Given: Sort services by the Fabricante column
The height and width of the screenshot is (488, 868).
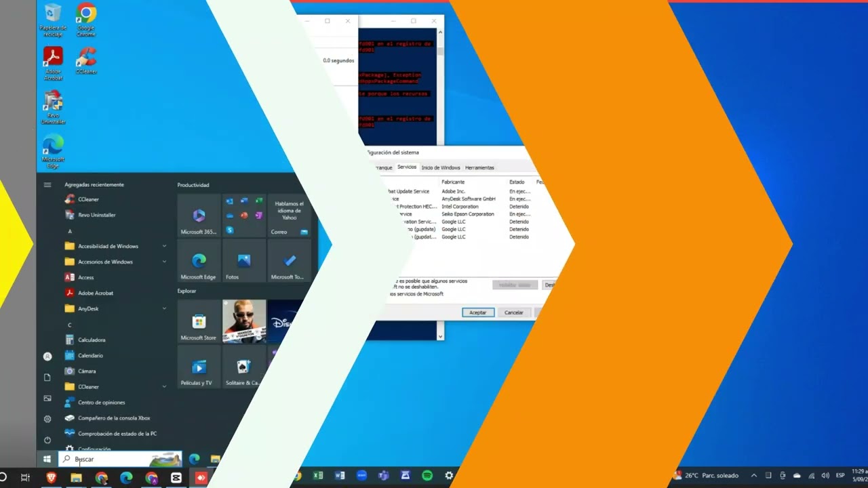Looking at the screenshot, I should (x=453, y=182).
